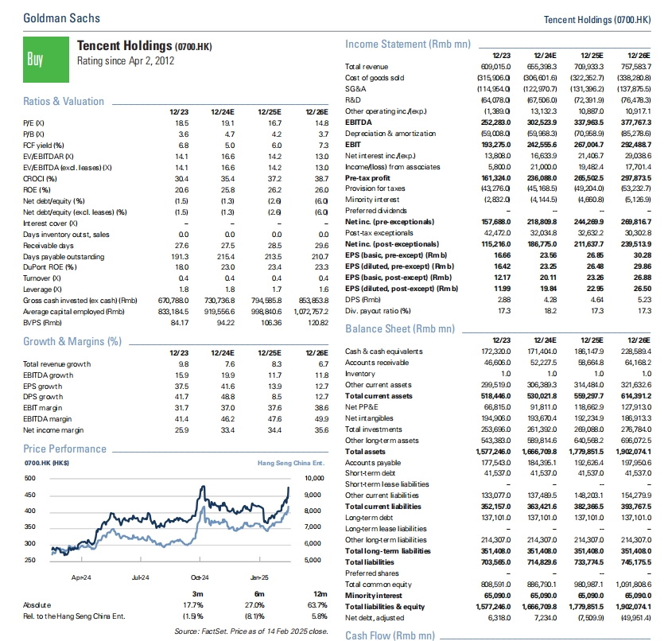The width and height of the screenshot is (672, 641).
Task: Click the Hang Seng China Ent. chart legend
Action: pos(291,463)
